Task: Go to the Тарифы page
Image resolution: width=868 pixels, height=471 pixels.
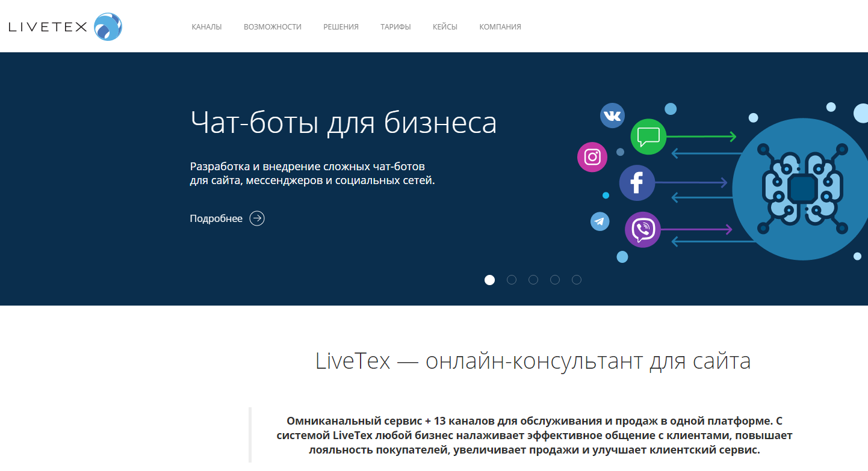Action: [x=395, y=27]
